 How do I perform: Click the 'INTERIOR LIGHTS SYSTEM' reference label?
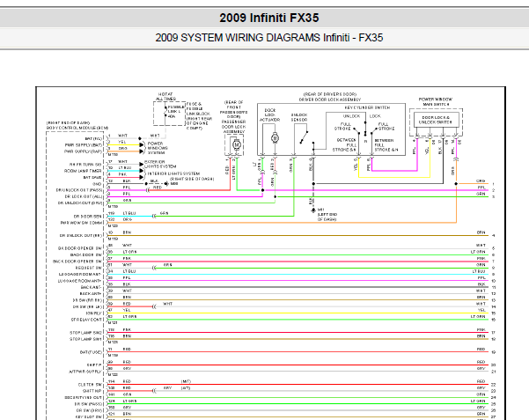[173, 173]
